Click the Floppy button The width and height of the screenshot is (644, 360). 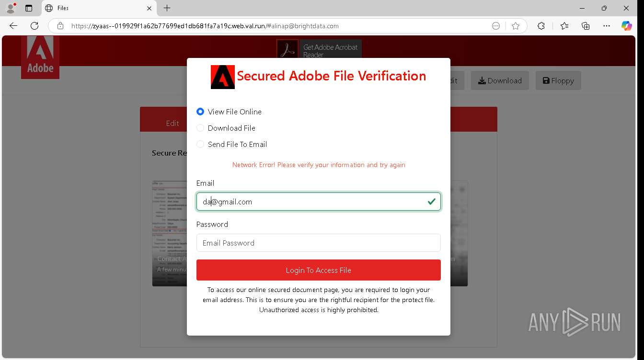[558, 80]
